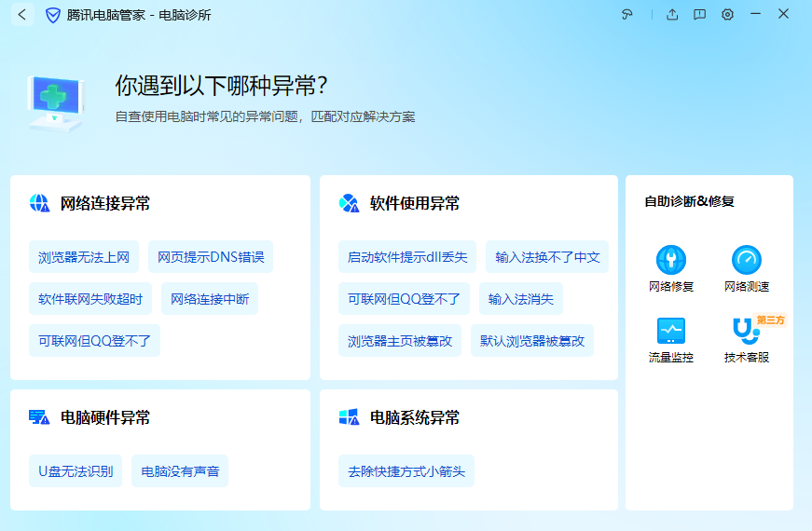Open the 流量监控 traffic monitor icon
This screenshot has width=812, height=531.
tap(670, 339)
